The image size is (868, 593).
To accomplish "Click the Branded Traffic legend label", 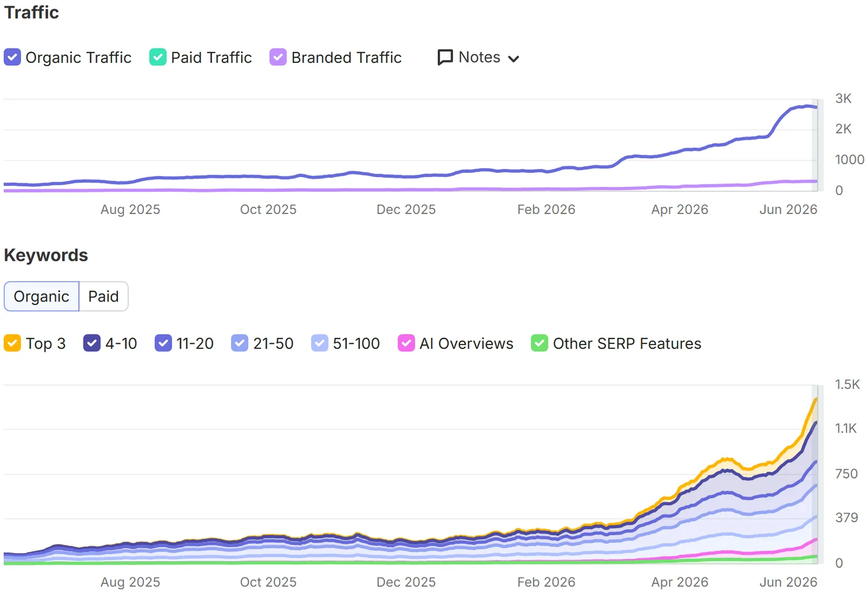I will (347, 57).
